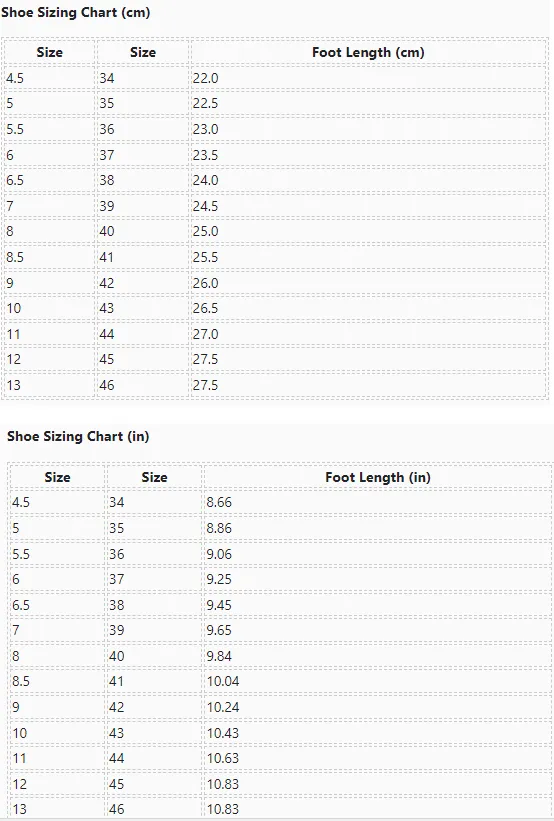Select the 8.66 inch foot length cell
The width and height of the screenshot is (554, 821).
(x=378, y=502)
